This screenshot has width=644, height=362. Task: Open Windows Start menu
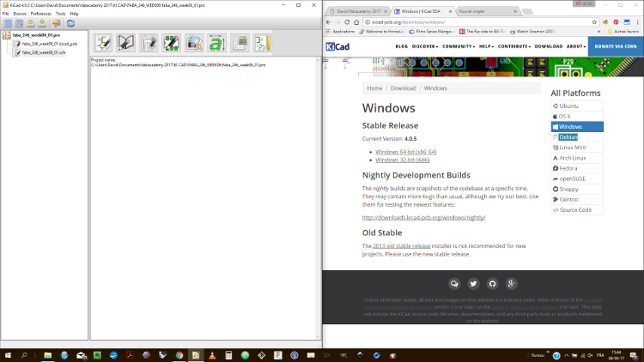pos(7,355)
